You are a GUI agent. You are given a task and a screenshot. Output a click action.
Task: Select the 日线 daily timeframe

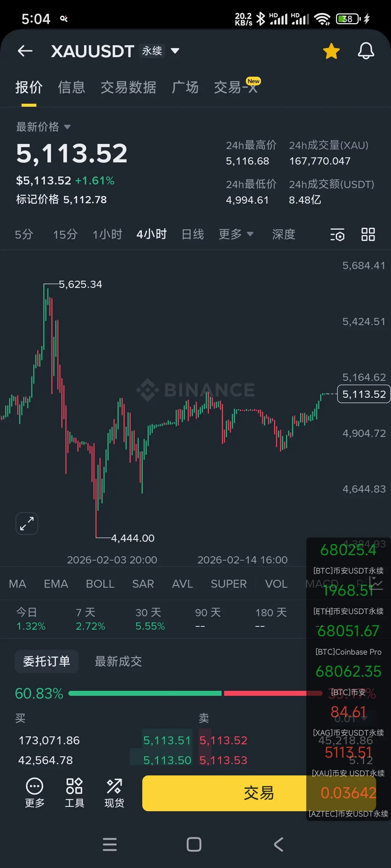click(x=193, y=234)
